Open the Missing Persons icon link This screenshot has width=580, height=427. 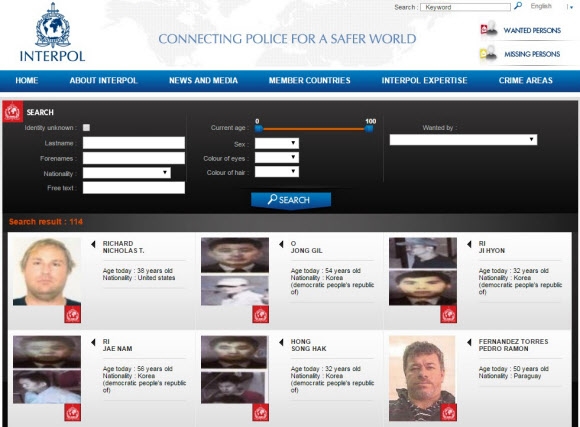pyautogui.click(x=489, y=54)
